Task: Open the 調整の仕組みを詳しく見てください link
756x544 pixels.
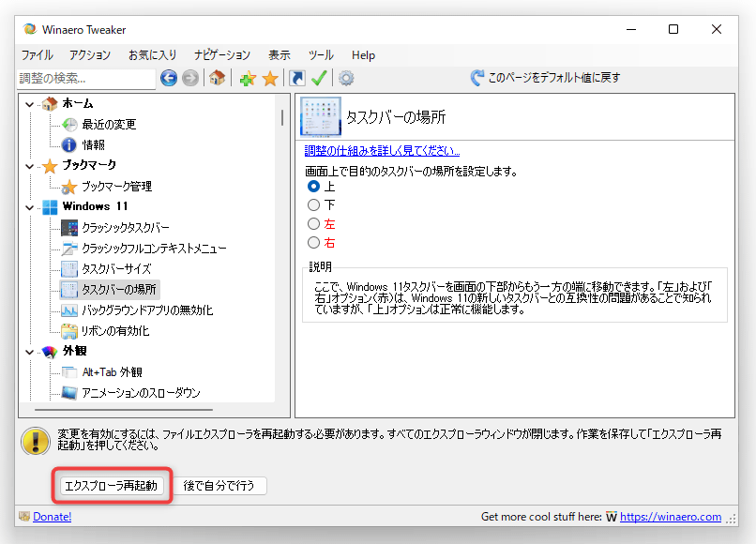Action: coord(382,151)
